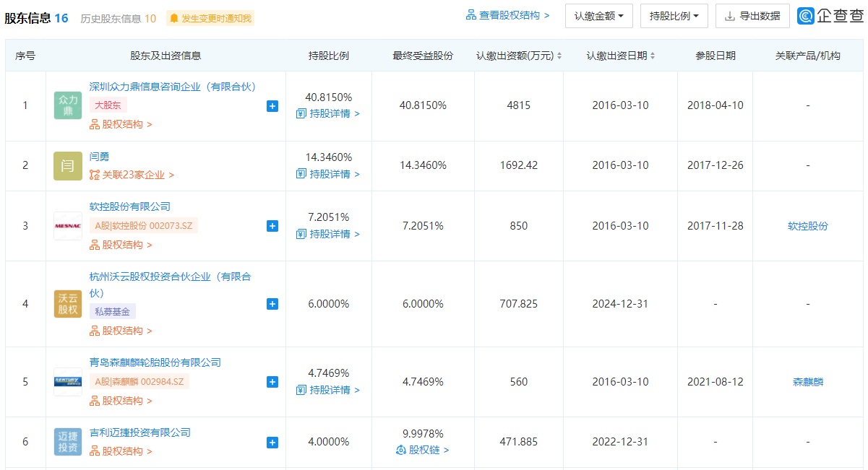This screenshot has width=868, height=470.
Task: Click the 沃云股权 company logo icon
Action: tap(68, 304)
